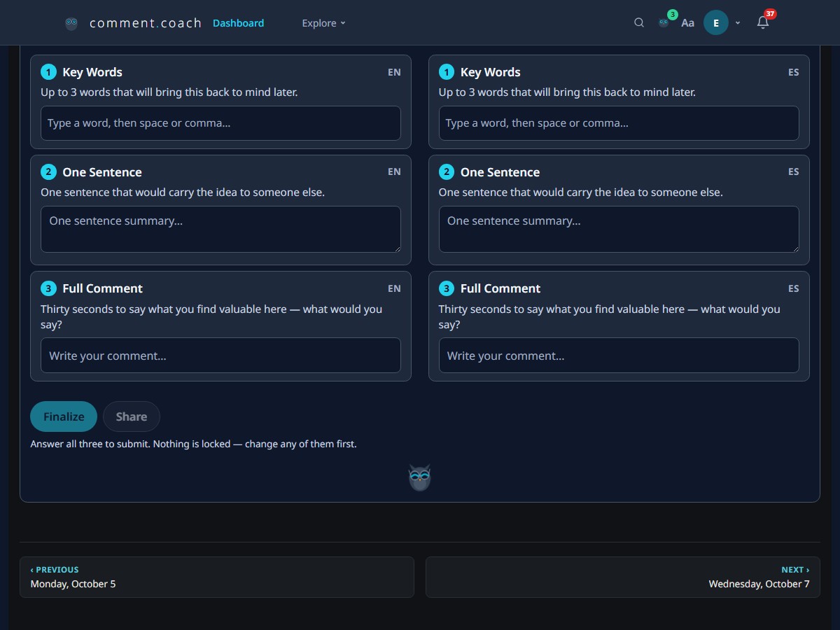Focus the Spanish Full Comment field

click(x=619, y=356)
